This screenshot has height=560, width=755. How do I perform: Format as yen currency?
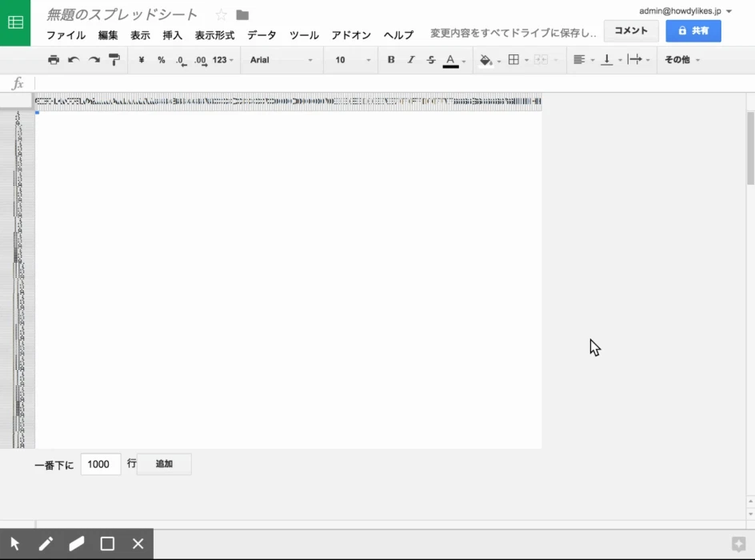(x=141, y=60)
